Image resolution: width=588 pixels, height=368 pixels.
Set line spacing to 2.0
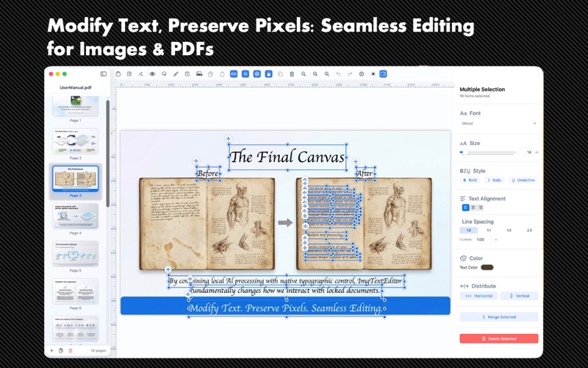click(x=529, y=230)
